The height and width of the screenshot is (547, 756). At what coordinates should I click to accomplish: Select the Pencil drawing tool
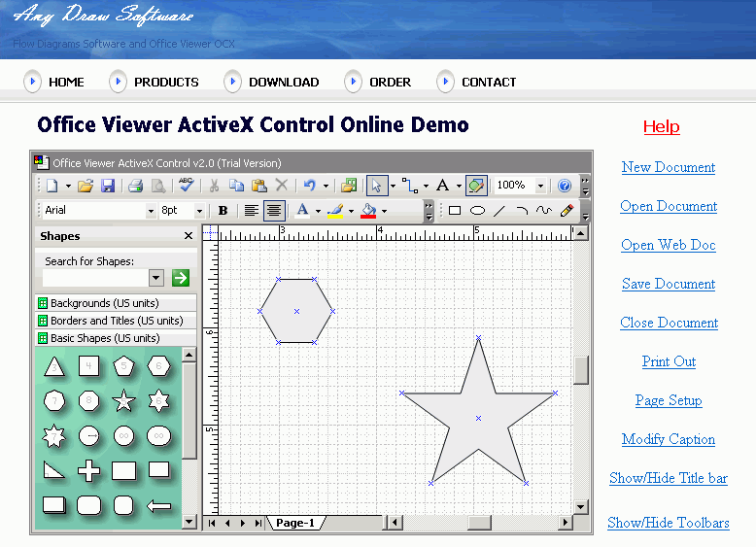point(567,211)
